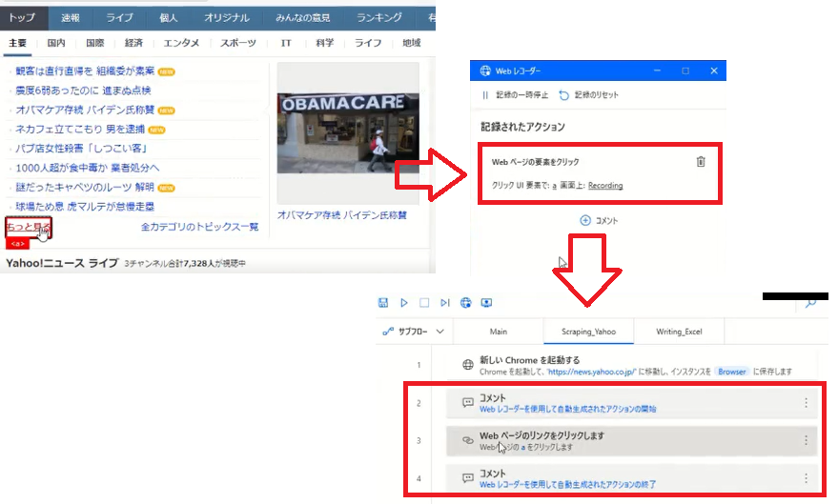Click the Browser variable chip in action 1
Viewport: 838px width, 504px height.
click(x=731, y=372)
